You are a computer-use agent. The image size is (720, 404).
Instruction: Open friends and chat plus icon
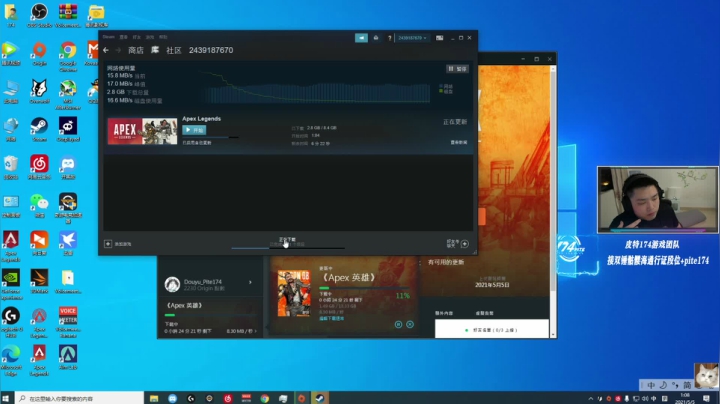click(465, 244)
